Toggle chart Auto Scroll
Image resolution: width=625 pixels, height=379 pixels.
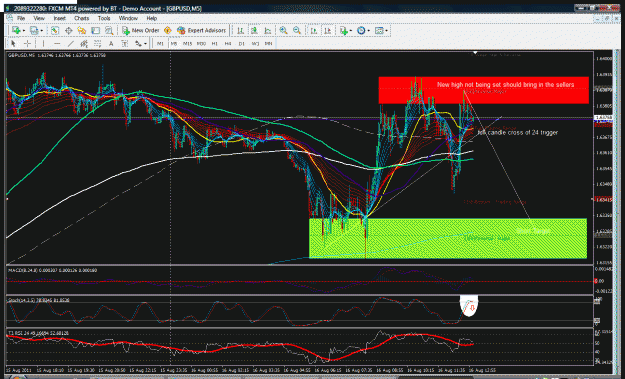tap(314, 30)
